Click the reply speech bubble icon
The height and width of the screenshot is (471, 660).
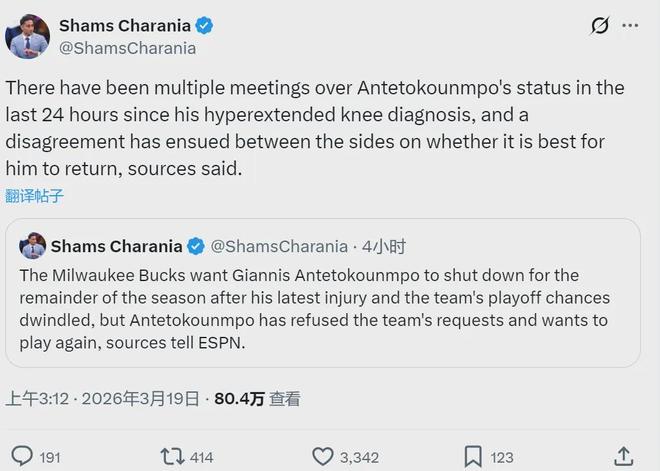[x=22, y=456]
